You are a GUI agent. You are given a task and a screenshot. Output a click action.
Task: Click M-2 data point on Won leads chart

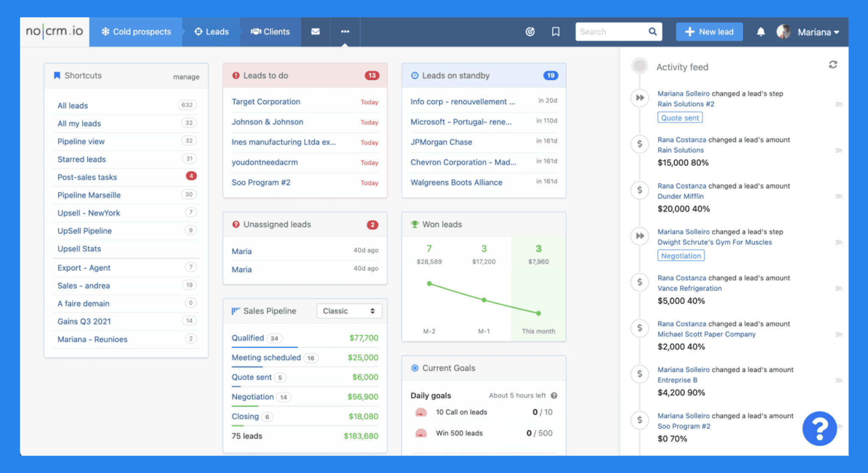[x=429, y=284]
